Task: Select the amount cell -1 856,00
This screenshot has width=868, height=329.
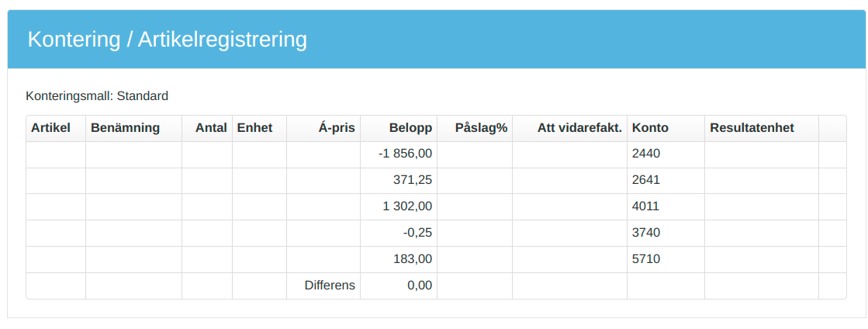Action: tap(405, 154)
